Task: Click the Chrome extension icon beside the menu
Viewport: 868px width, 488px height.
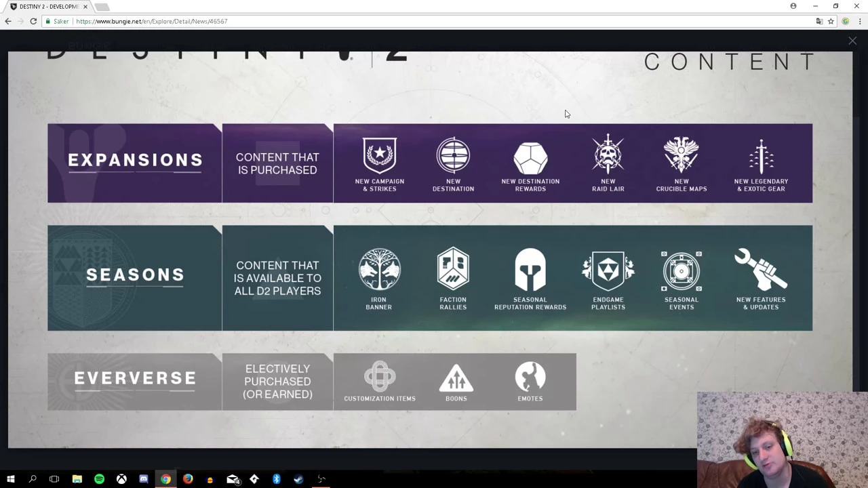Action: 846,21
